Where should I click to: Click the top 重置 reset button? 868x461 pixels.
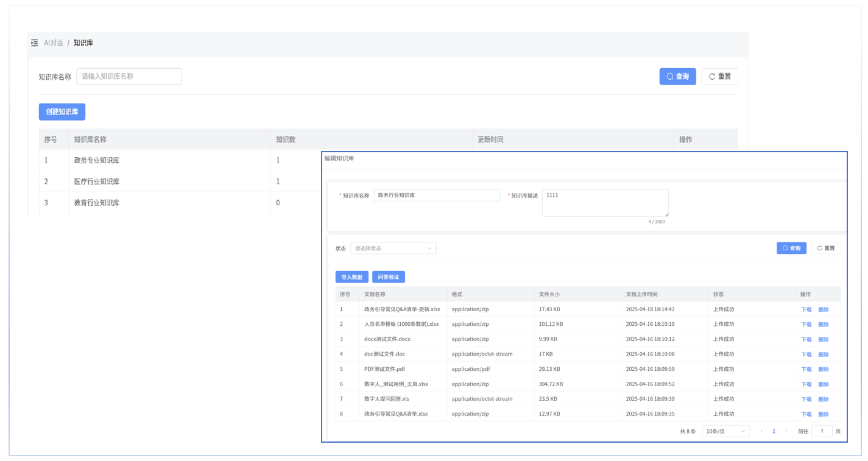click(x=719, y=77)
